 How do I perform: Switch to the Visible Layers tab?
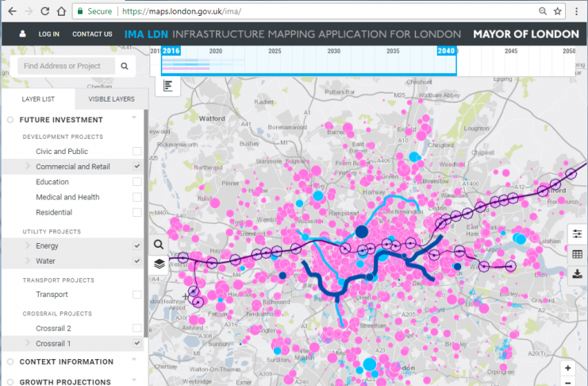pos(111,99)
